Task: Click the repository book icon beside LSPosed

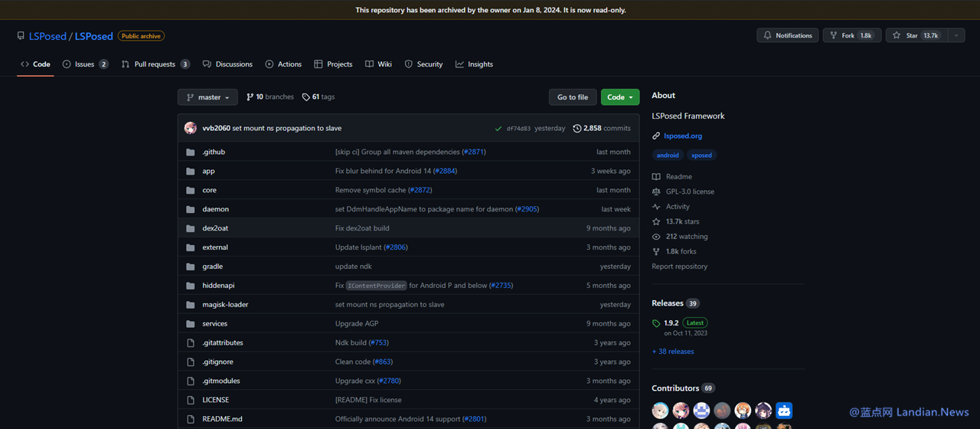Action: tap(21, 36)
